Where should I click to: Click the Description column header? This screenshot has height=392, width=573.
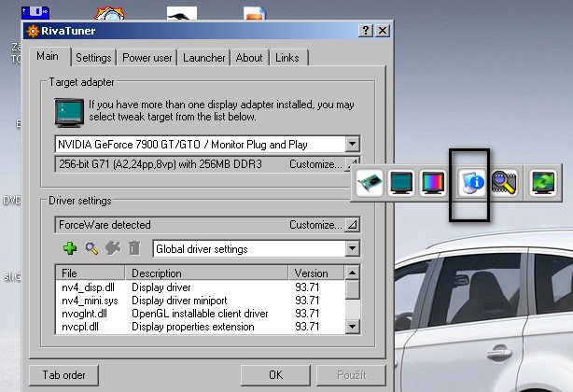[206, 273]
